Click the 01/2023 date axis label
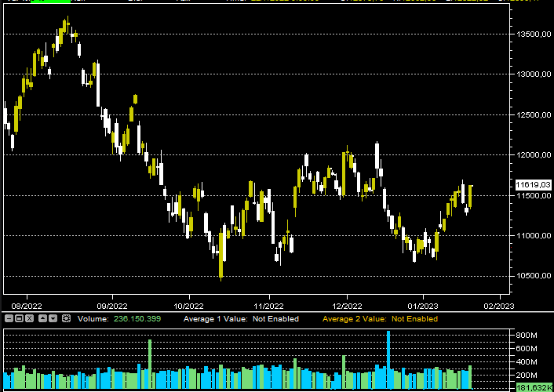This screenshot has width=554, height=392. point(423,306)
